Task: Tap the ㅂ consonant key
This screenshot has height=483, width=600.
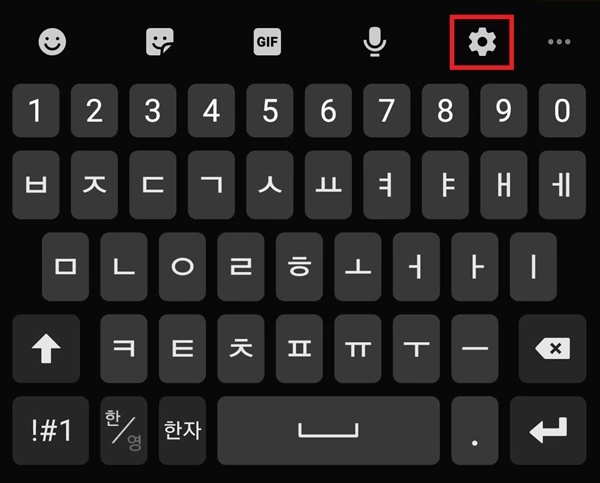Action: (x=36, y=185)
